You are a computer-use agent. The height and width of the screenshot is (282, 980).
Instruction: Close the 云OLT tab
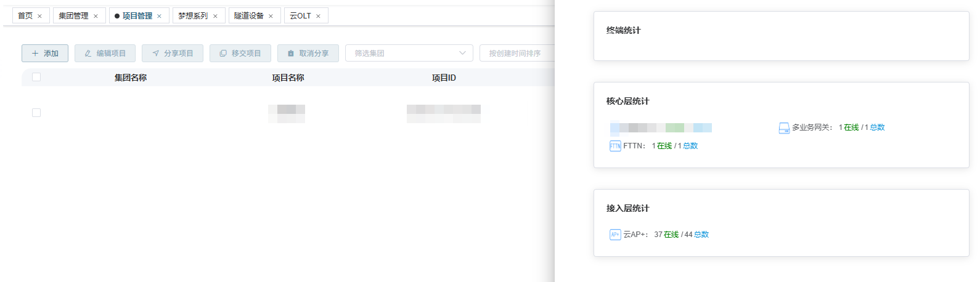click(318, 16)
